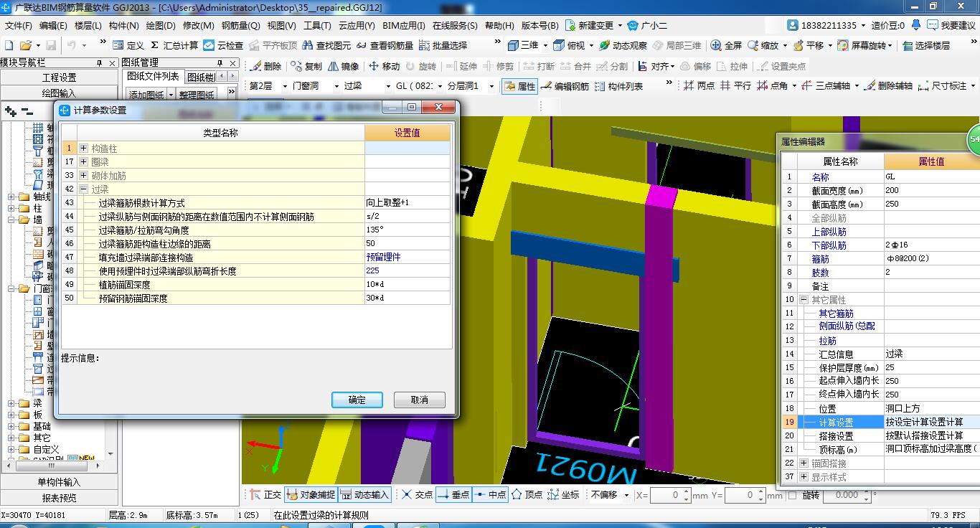Click 我要建议 feedback icon

[951, 25]
